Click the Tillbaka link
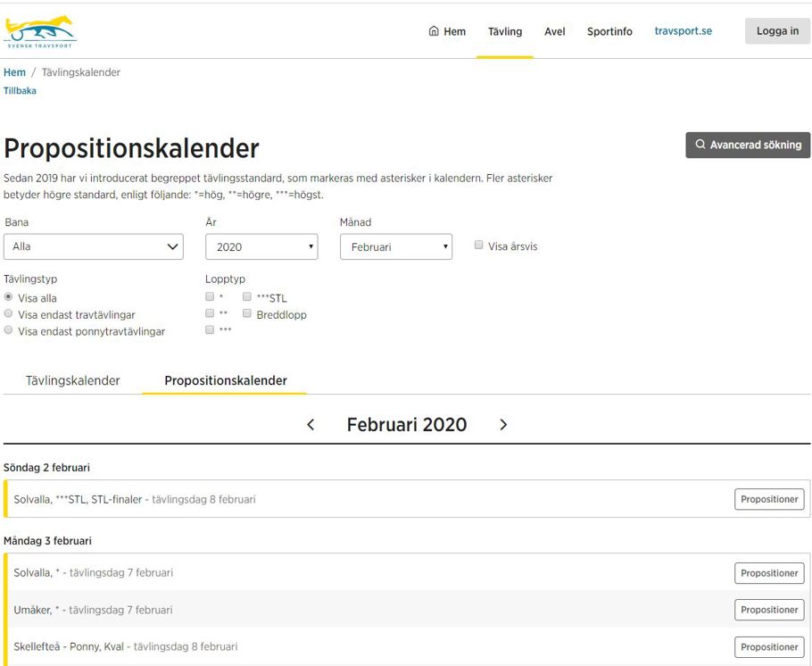 pyautogui.click(x=20, y=91)
